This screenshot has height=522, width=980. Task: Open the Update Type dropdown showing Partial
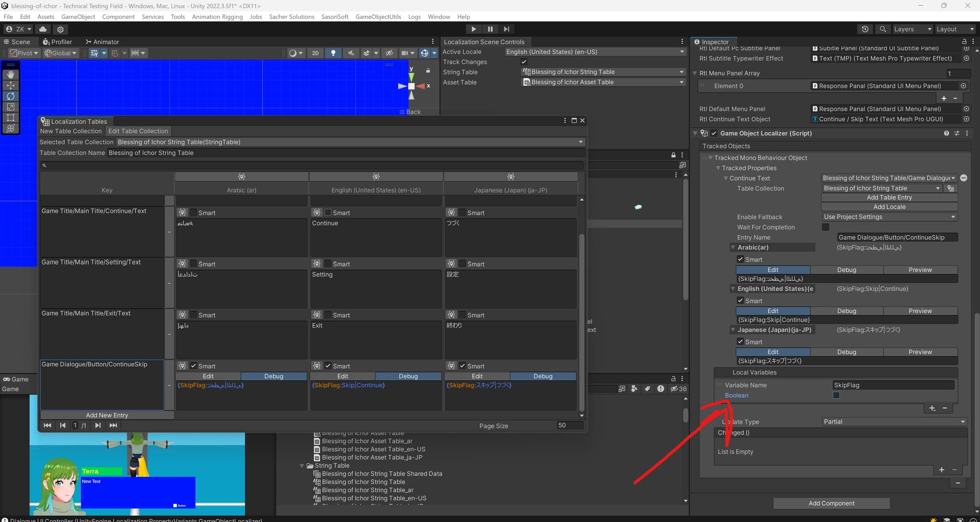click(893, 421)
